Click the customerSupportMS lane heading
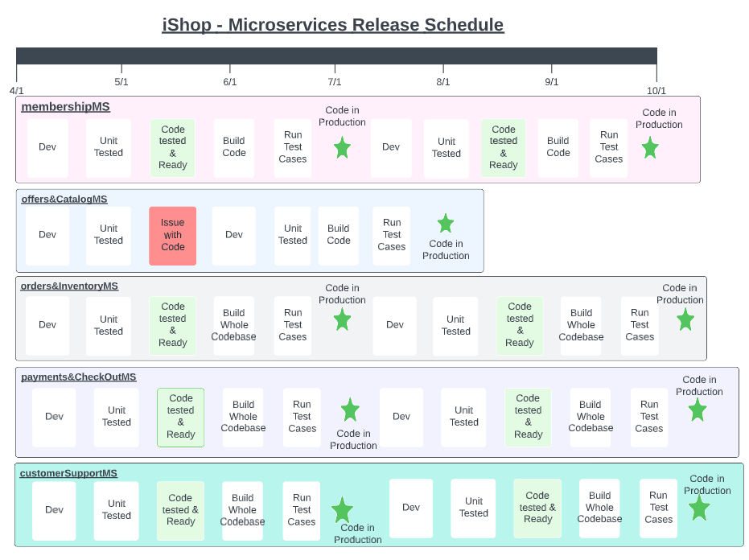This screenshot has height=560, width=749. click(68, 474)
